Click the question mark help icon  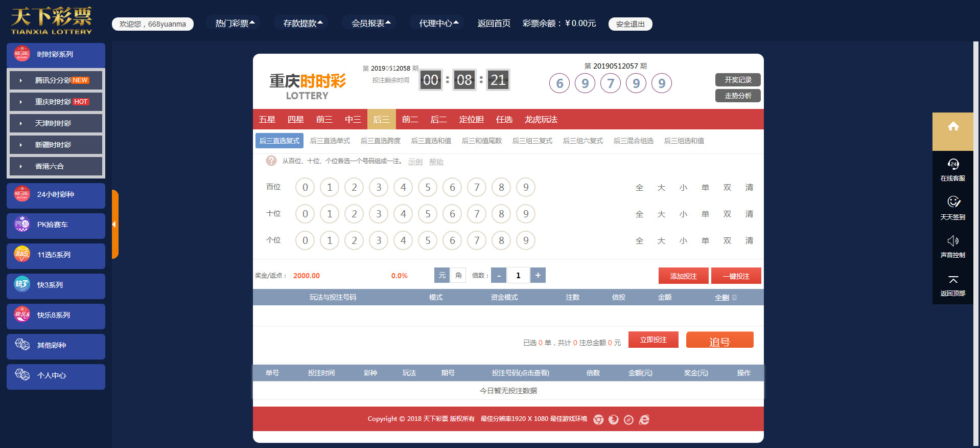271,161
